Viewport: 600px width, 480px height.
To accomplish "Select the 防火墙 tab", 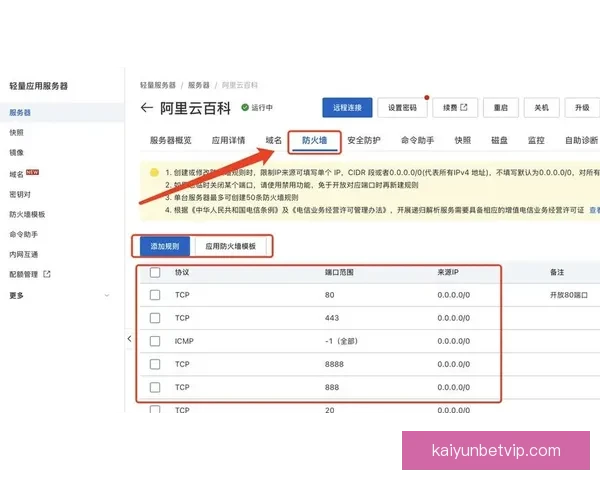I will pyautogui.click(x=315, y=140).
